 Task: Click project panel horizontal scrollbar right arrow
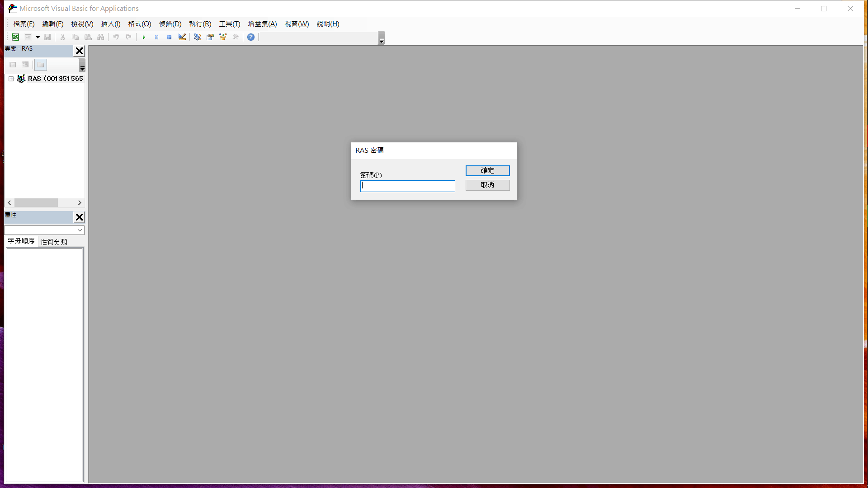pos(80,203)
